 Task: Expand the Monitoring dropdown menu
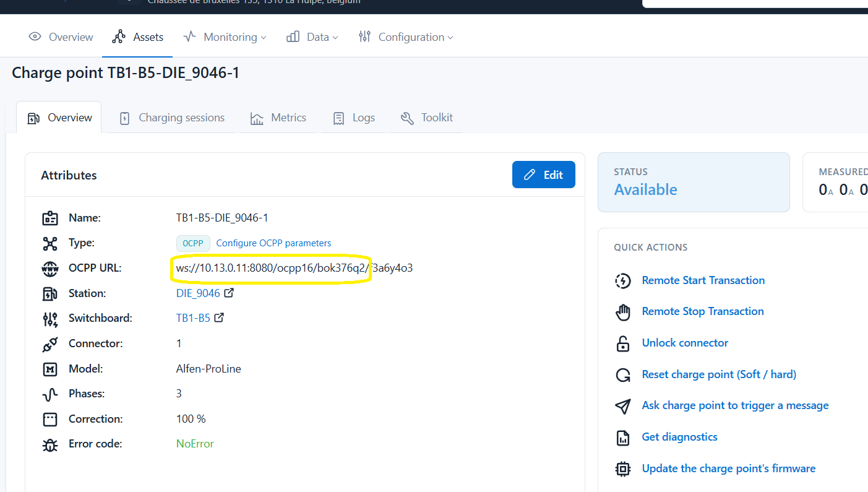[x=225, y=37]
